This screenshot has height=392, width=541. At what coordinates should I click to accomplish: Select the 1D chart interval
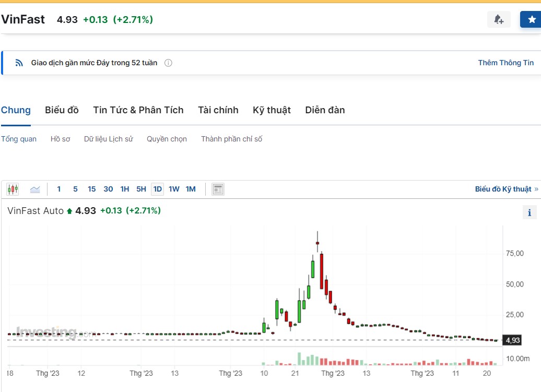pos(157,189)
